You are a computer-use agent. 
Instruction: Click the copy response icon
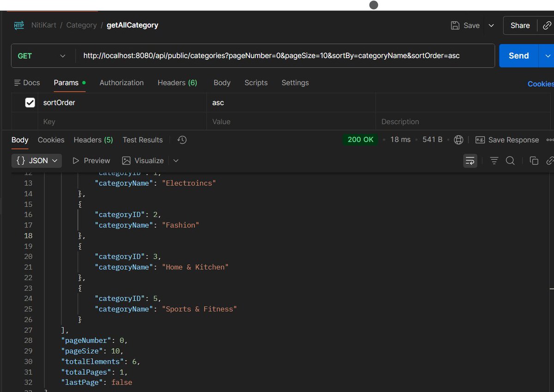coord(534,161)
